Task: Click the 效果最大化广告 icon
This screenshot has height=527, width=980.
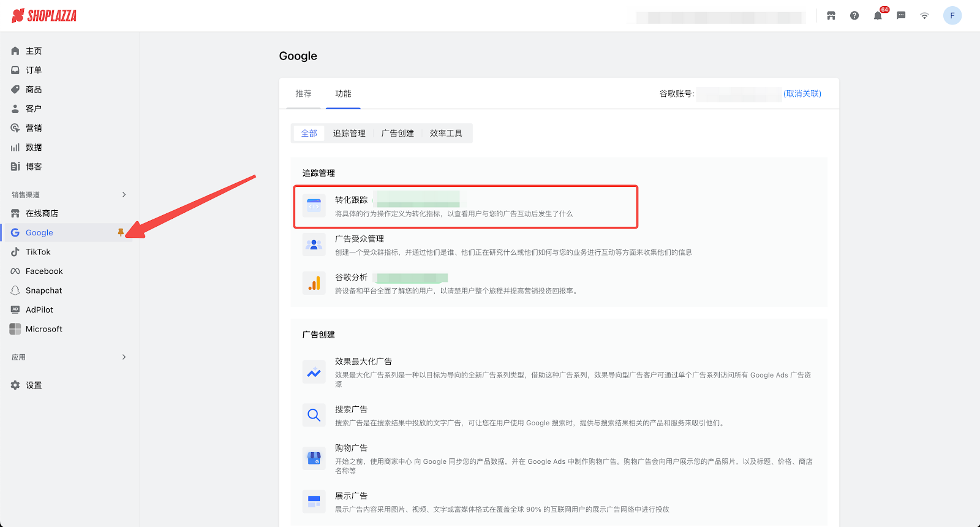Action: point(314,373)
